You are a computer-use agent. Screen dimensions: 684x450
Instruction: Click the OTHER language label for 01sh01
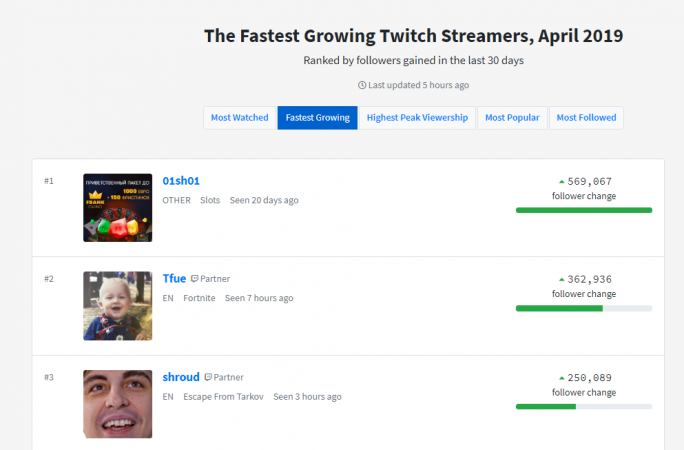177,200
